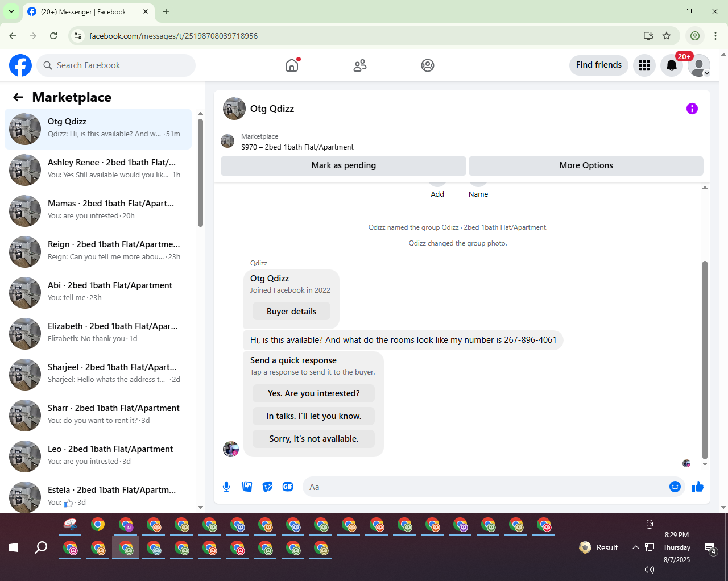728x581 pixels.
Task: Open the Facebook menu grid icon
Action: tap(644, 65)
